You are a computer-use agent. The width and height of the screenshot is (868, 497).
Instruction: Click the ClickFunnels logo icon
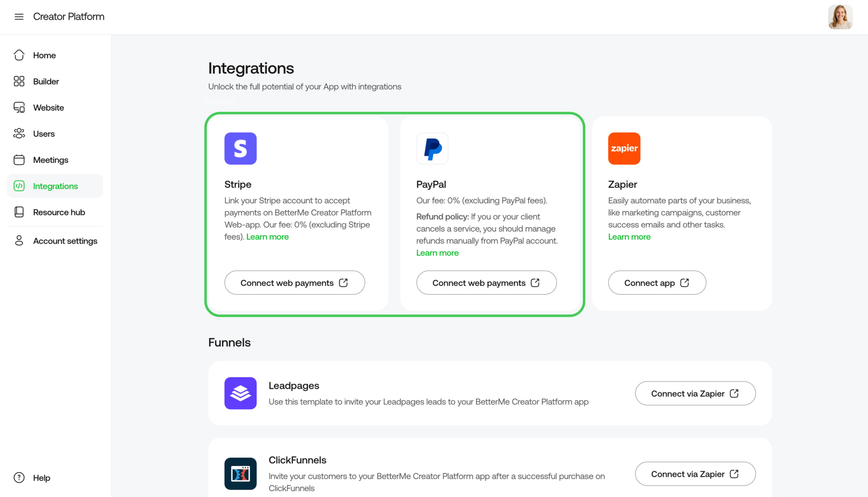pyautogui.click(x=240, y=474)
